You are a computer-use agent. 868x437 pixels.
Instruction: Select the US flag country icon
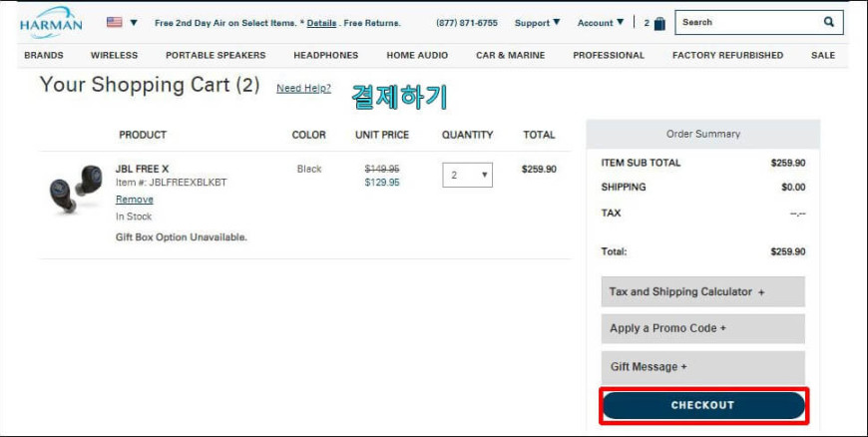[x=114, y=22]
